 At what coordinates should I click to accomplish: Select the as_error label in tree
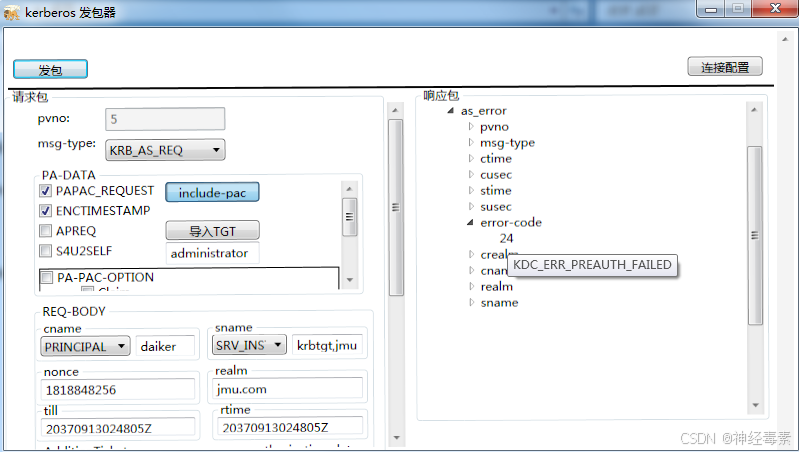(484, 111)
